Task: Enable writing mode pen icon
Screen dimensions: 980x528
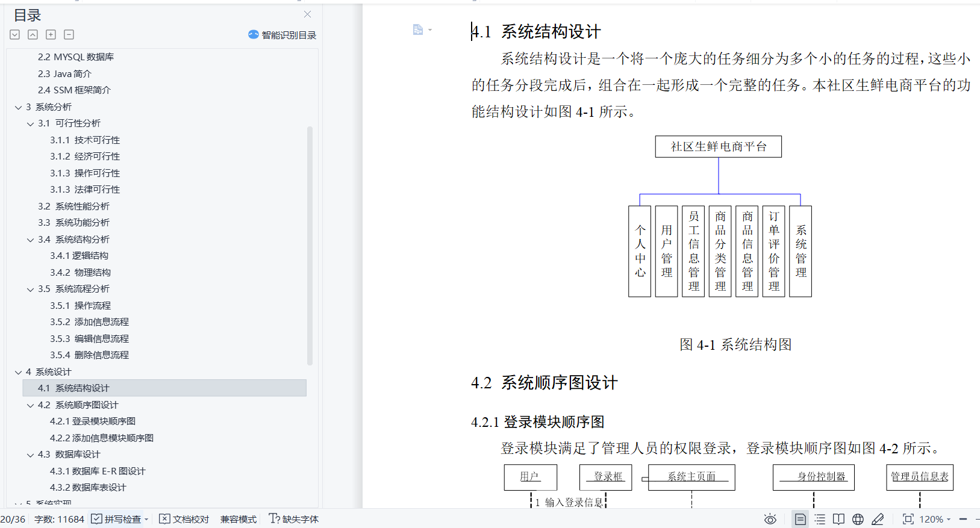Action: click(878, 519)
